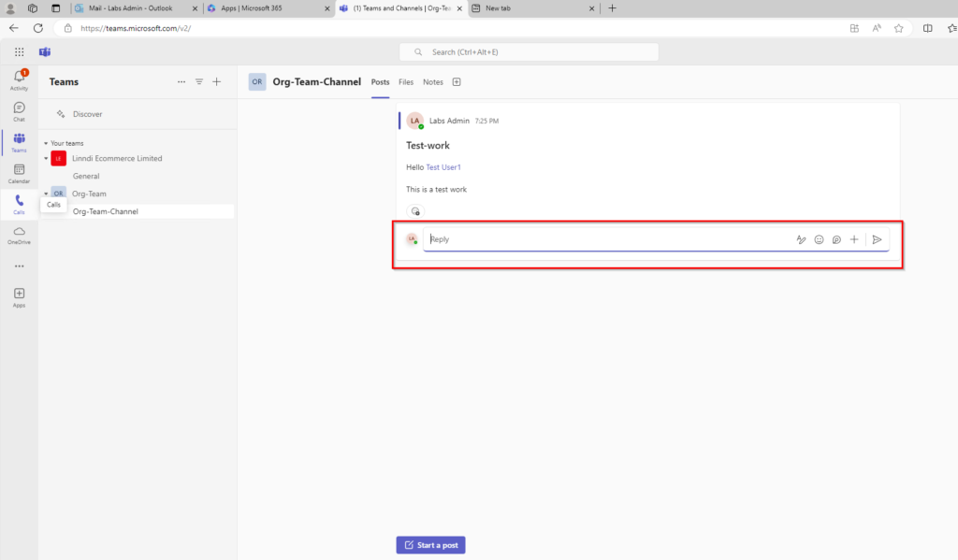The image size is (958, 560).
Task: Collapse the Org-Team team channels
Action: (46, 194)
